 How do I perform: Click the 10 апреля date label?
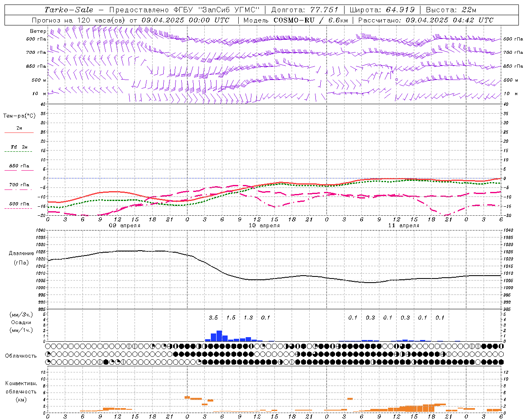264,226
